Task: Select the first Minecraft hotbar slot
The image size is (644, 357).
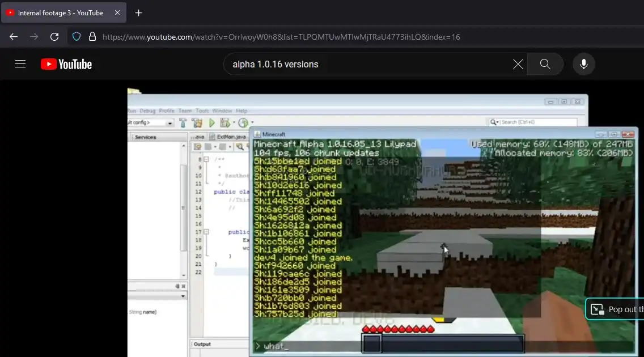Action: click(x=372, y=343)
